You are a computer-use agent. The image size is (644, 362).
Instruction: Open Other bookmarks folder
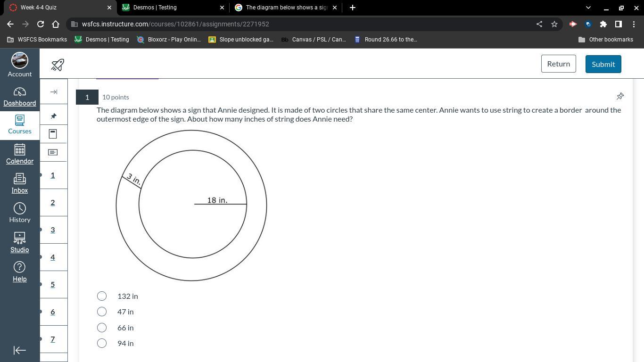(606, 40)
